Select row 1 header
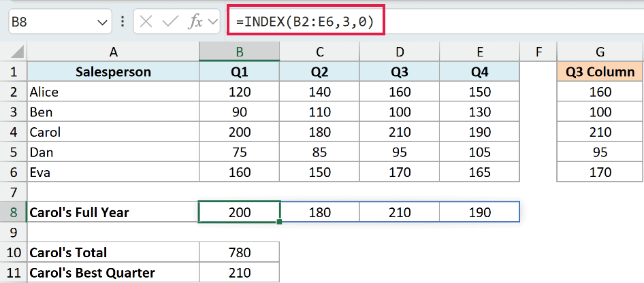 14,72
